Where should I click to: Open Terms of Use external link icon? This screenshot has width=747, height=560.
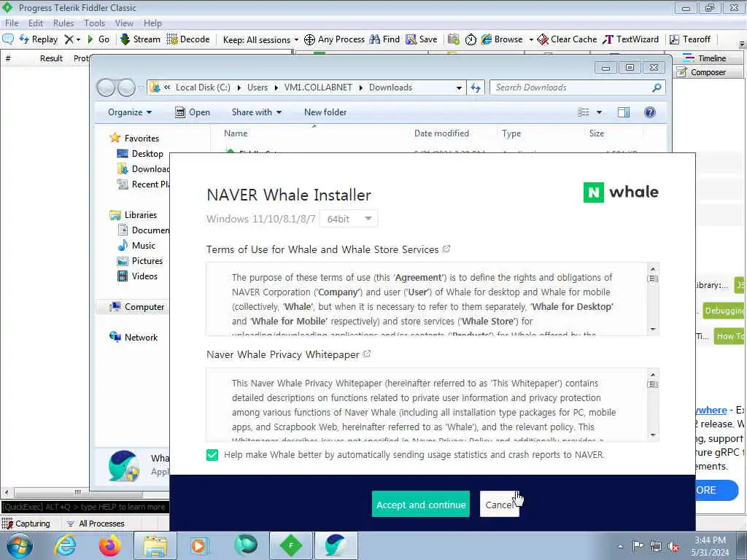pyautogui.click(x=446, y=249)
